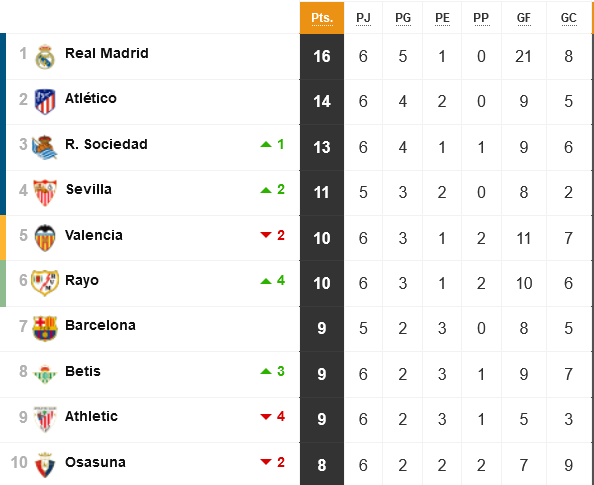Open the Real Madrid team link
This screenshot has height=485, width=594.
click(x=107, y=53)
